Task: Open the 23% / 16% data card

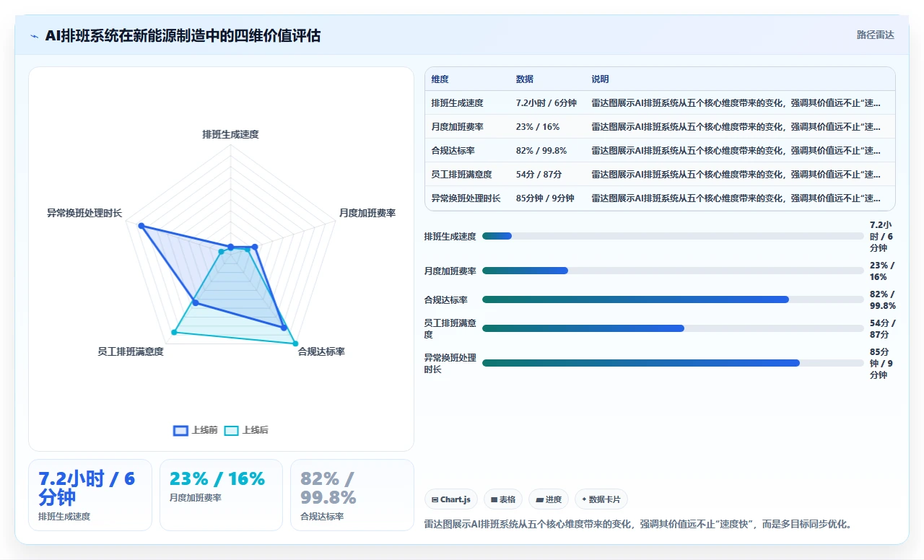Action: coord(221,495)
